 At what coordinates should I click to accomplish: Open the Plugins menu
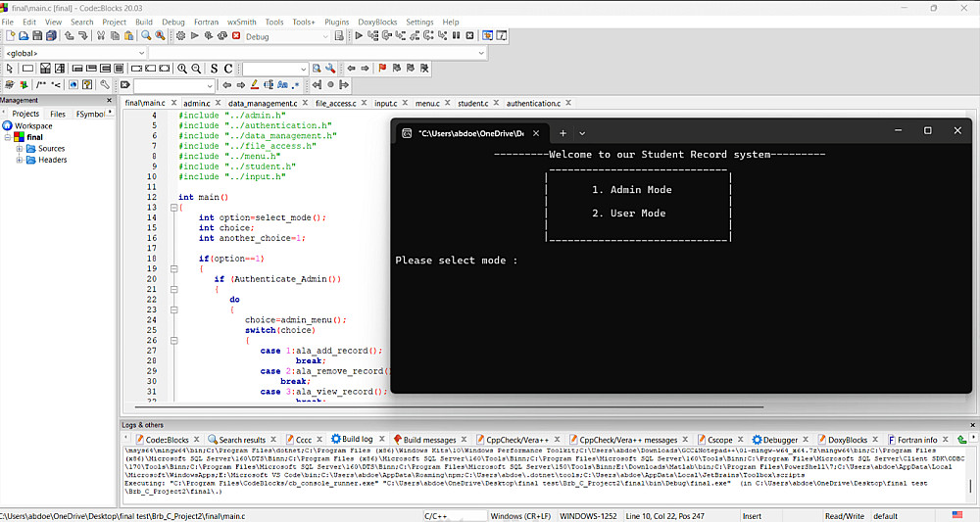point(336,22)
